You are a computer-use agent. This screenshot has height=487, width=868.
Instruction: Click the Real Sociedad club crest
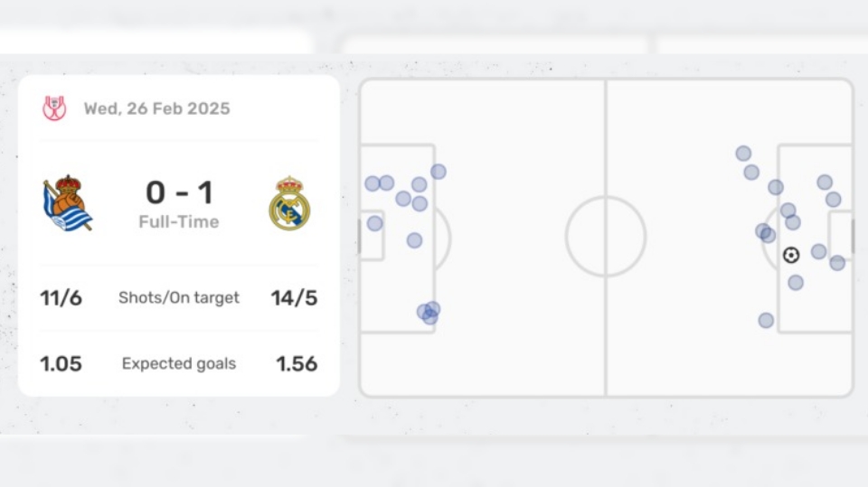click(x=67, y=204)
